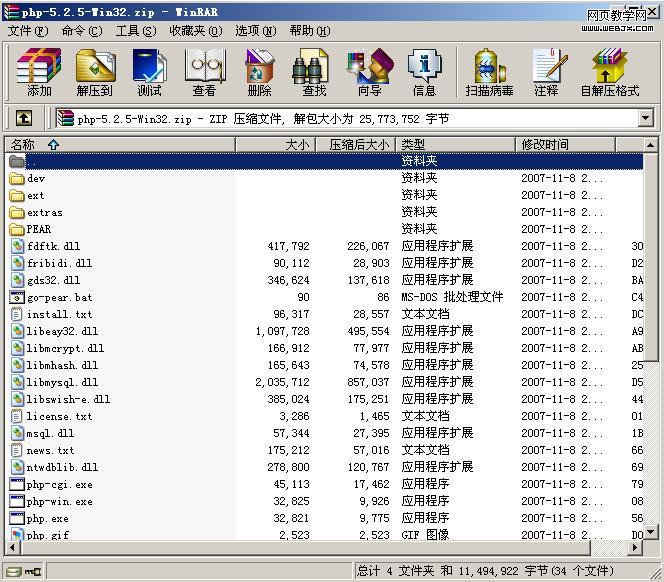Select the dev folder icon
Screen dimensions: 664x582
(17, 178)
